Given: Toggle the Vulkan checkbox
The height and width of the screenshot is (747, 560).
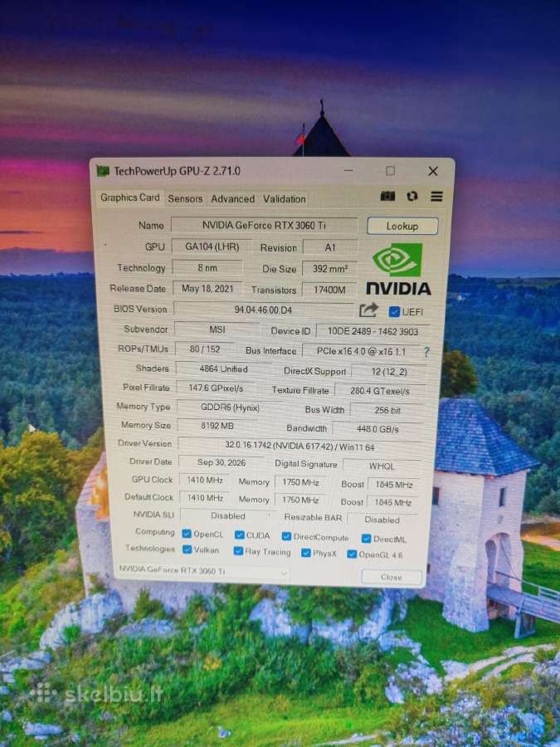Looking at the screenshot, I should click(187, 549).
